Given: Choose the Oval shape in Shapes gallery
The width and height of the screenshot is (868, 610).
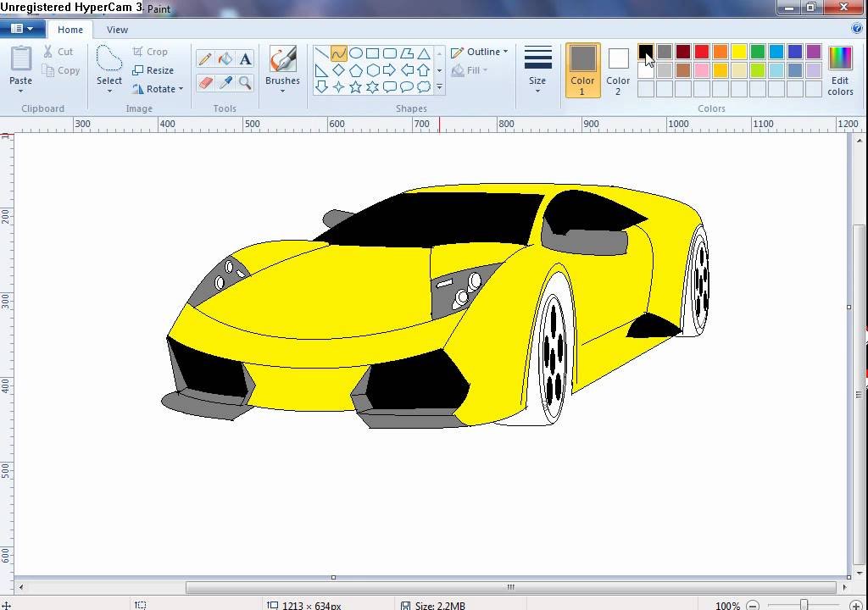Looking at the screenshot, I should coord(356,53).
